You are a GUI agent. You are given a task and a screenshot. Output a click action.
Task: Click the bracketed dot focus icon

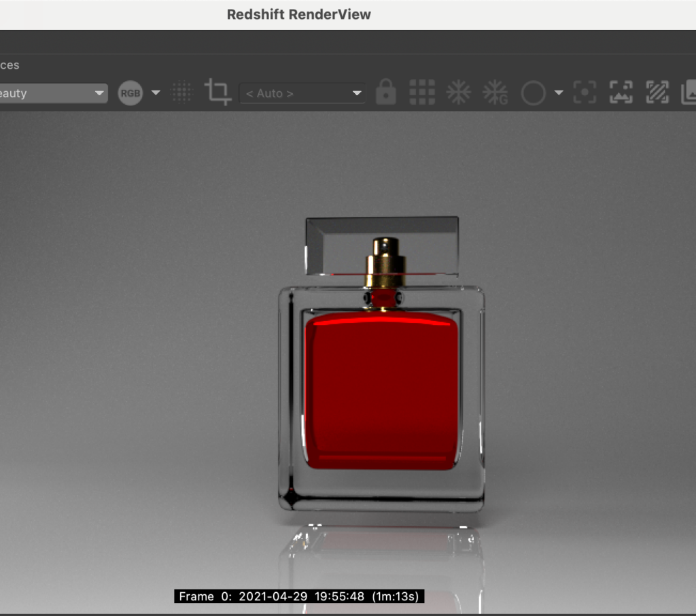coord(585,92)
